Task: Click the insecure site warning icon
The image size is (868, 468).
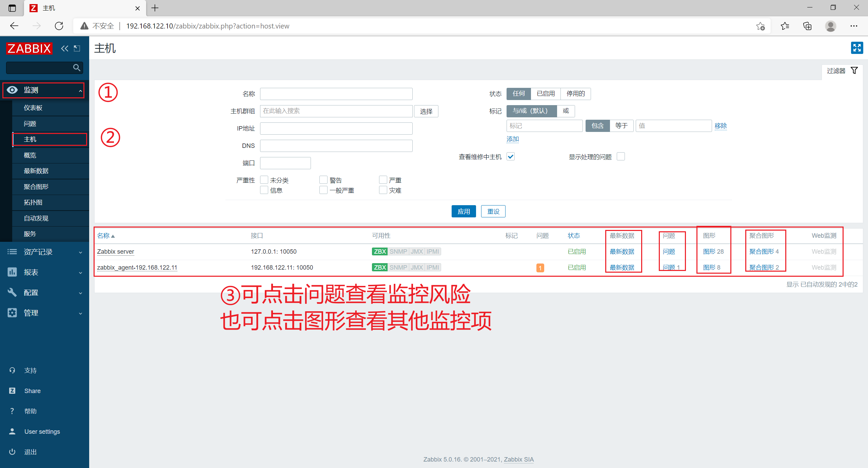Action: click(x=84, y=26)
